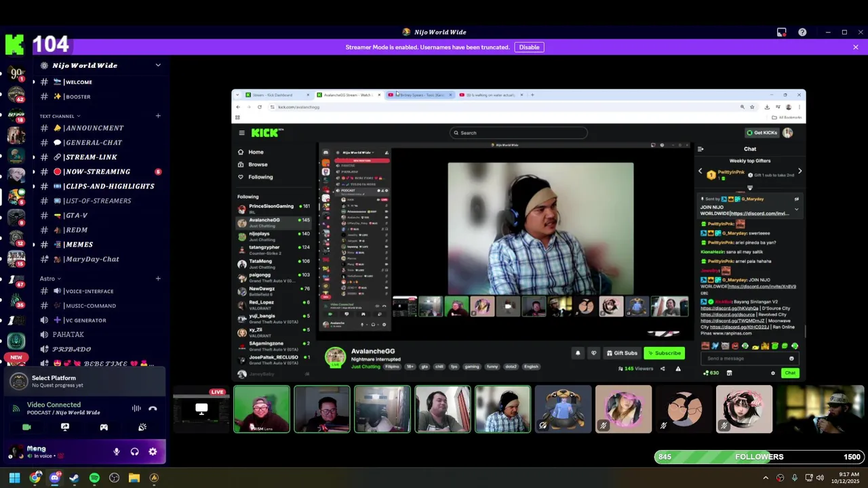
Task: Mute the microphone in the user panel
Action: (117, 451)
